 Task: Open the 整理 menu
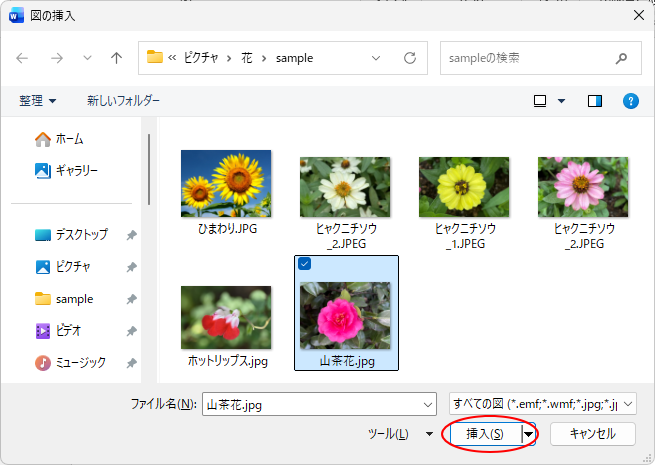tap(37, 101)
